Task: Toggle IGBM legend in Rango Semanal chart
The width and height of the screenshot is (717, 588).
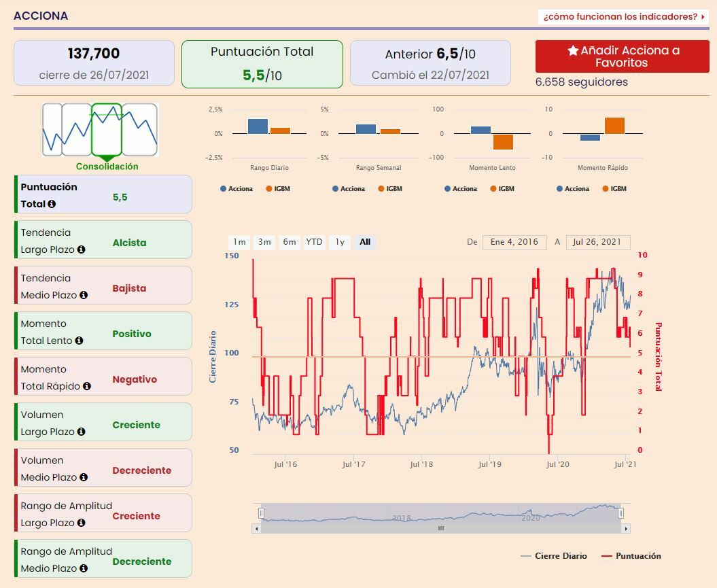Action: (390, 189)
